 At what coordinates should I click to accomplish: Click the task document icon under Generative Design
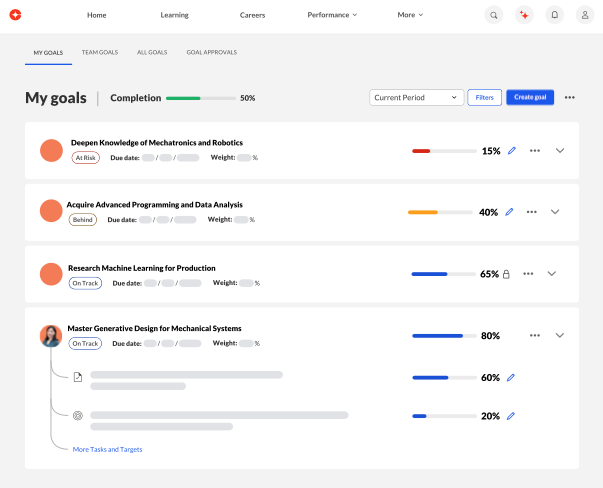[78, 377]
